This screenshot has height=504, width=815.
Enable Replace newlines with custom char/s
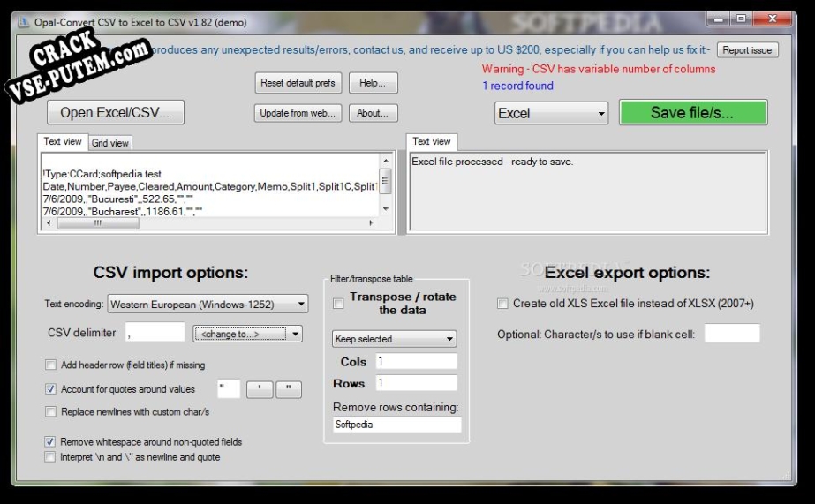[50, 411]
